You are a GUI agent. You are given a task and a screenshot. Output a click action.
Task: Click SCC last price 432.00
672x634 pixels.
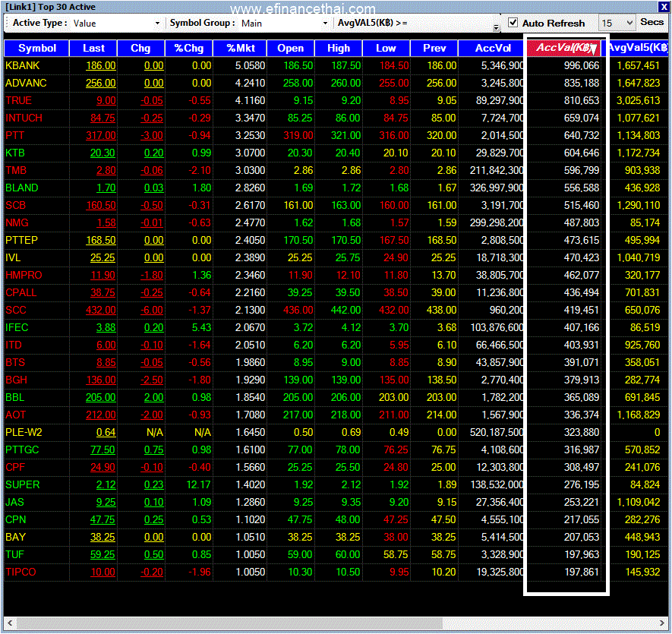point(101,310)
